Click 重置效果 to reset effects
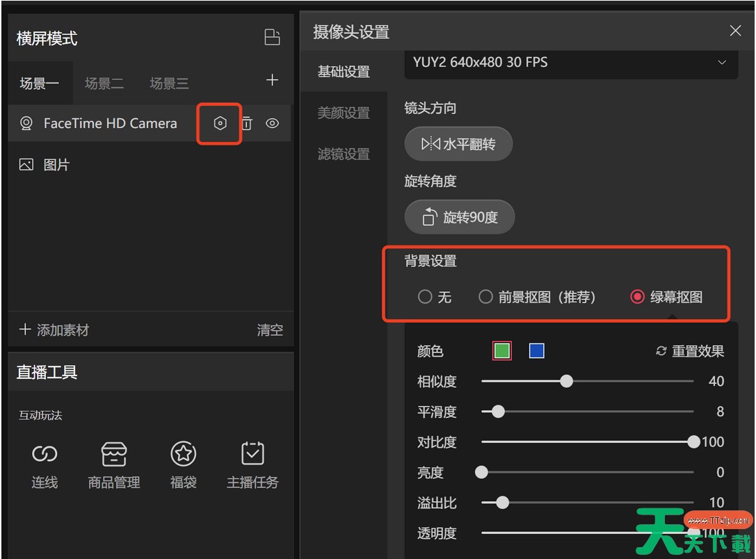 pos(690,351)
